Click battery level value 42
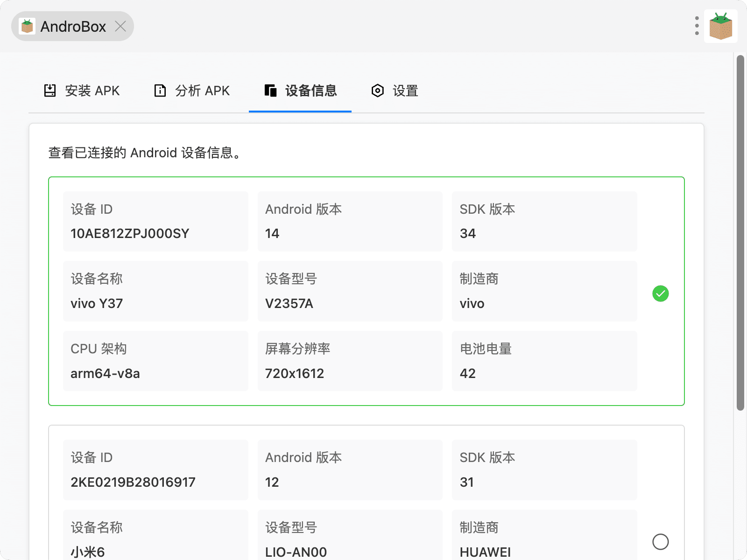Image resolution: width=747 pixels, height=560 pixels. pyautogui.click(x=468, y=373)
